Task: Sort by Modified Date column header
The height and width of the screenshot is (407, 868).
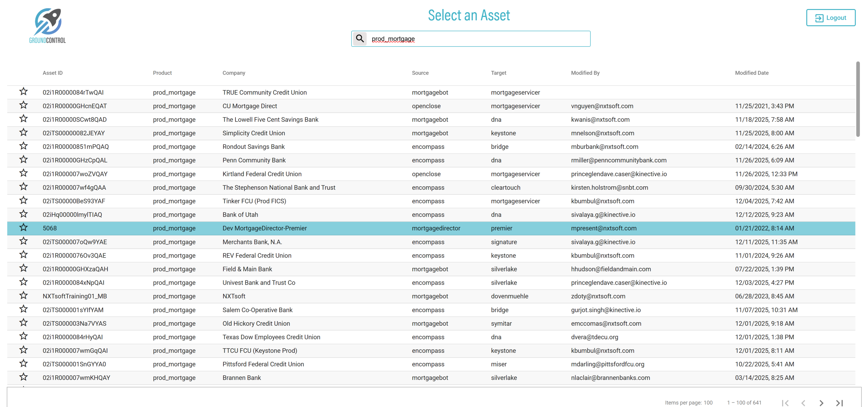Action: pos(751,73)
